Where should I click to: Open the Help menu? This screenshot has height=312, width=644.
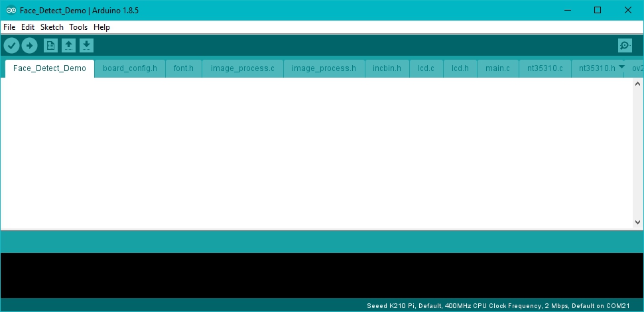coord(101,27)
